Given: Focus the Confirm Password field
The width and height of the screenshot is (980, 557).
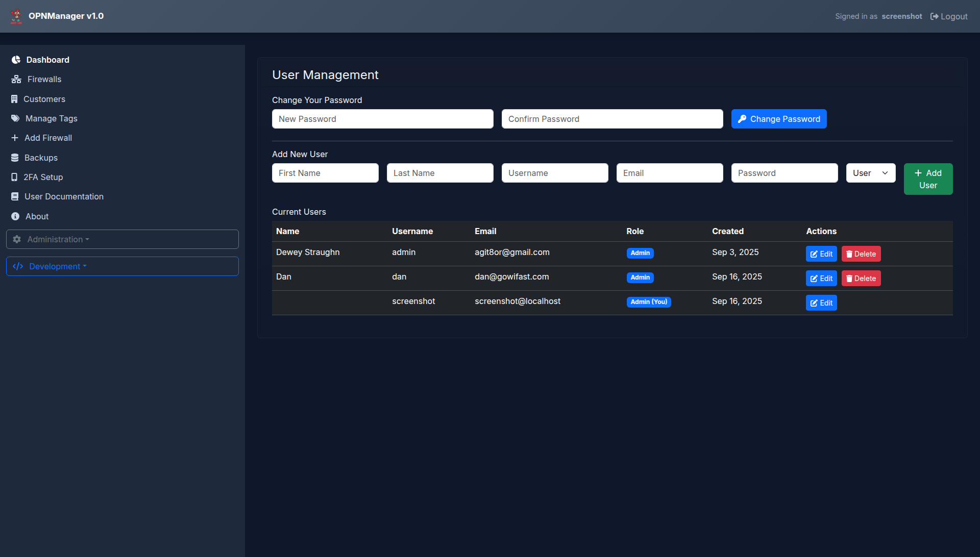Looking at the screenshot, I should [x=612, y=119].
